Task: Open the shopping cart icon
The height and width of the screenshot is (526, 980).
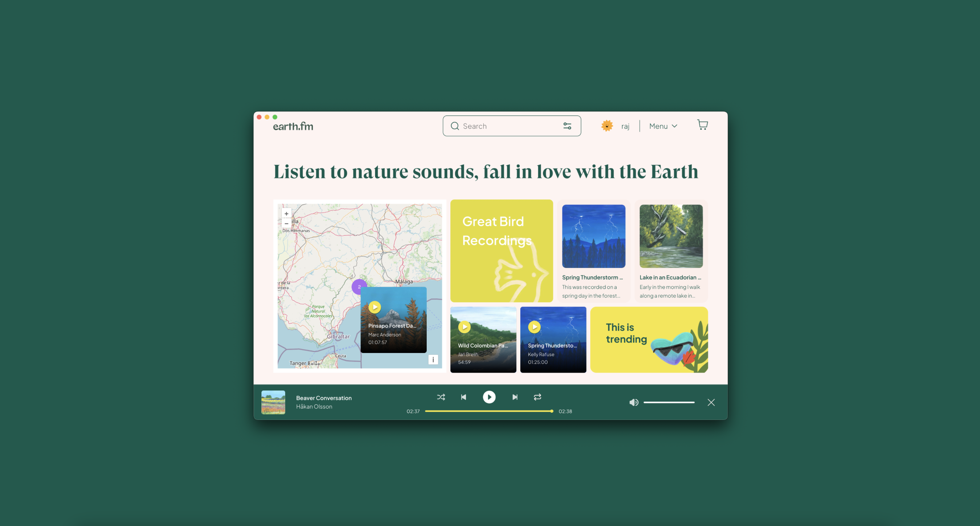Action: [x=702, y=125]
